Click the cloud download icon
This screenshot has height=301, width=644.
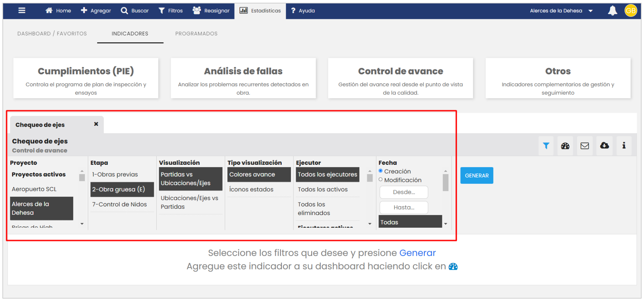605,146
